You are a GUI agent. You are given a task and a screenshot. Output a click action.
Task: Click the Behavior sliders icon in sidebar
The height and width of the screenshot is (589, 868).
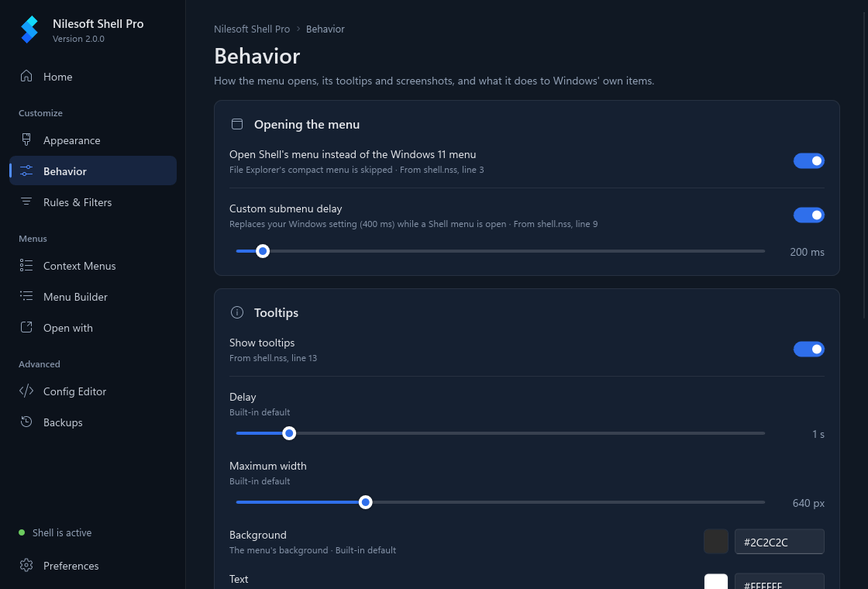point(26,170)
